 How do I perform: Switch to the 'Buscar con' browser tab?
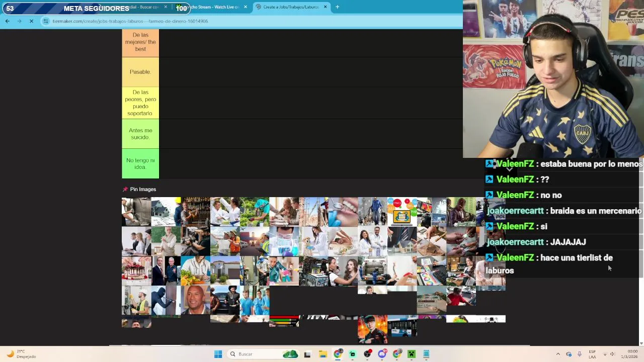point(142,7)
